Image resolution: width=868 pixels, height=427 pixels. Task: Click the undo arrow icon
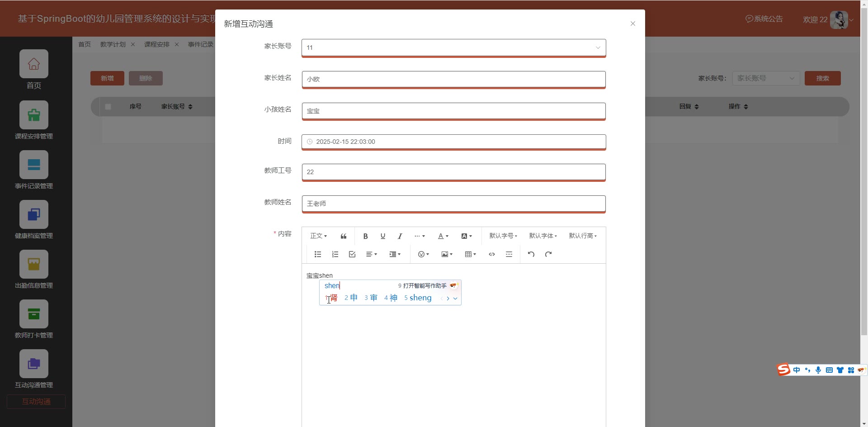[531, 254]
